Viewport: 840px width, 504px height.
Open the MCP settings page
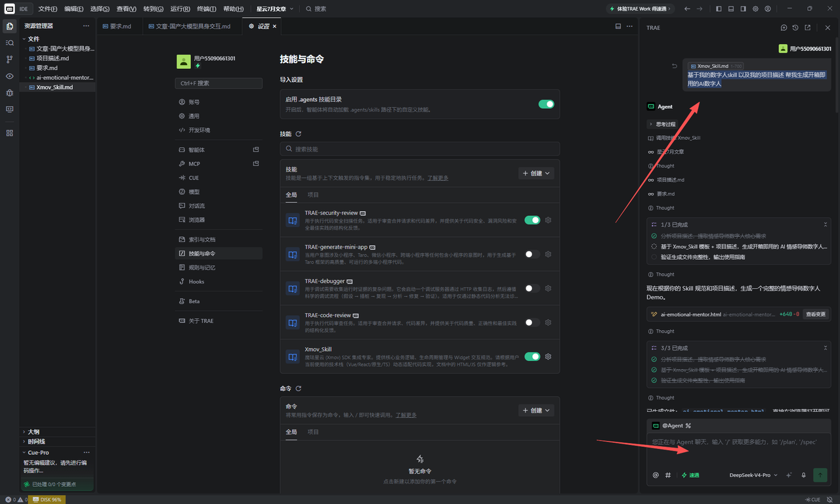[x=219, y=164]
